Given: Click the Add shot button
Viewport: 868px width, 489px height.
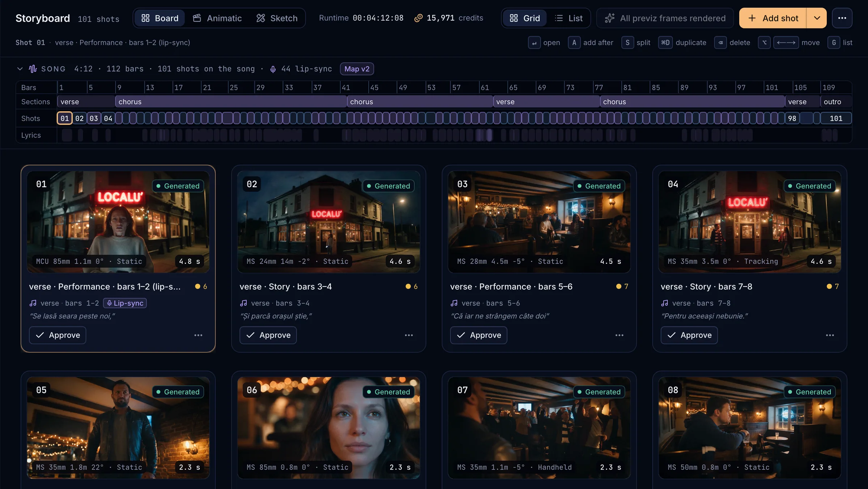Looking at the screenshot, I should pyautogui.click(x=773, y=18).
